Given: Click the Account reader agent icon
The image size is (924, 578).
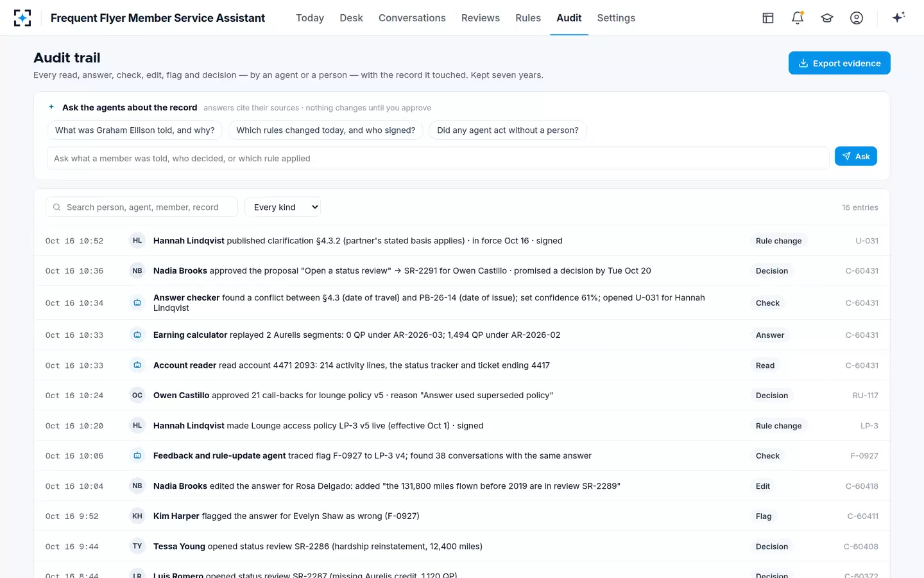Looking at the screenshot, I should click(x=137, y=365).
